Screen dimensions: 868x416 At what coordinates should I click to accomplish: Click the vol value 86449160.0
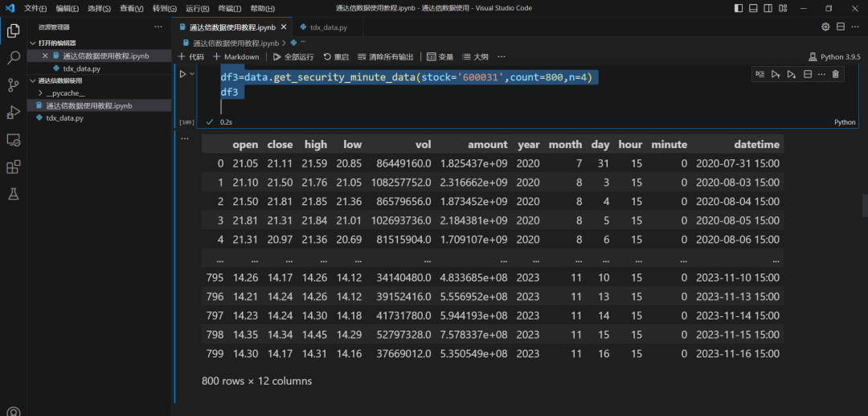coord(403,163)
